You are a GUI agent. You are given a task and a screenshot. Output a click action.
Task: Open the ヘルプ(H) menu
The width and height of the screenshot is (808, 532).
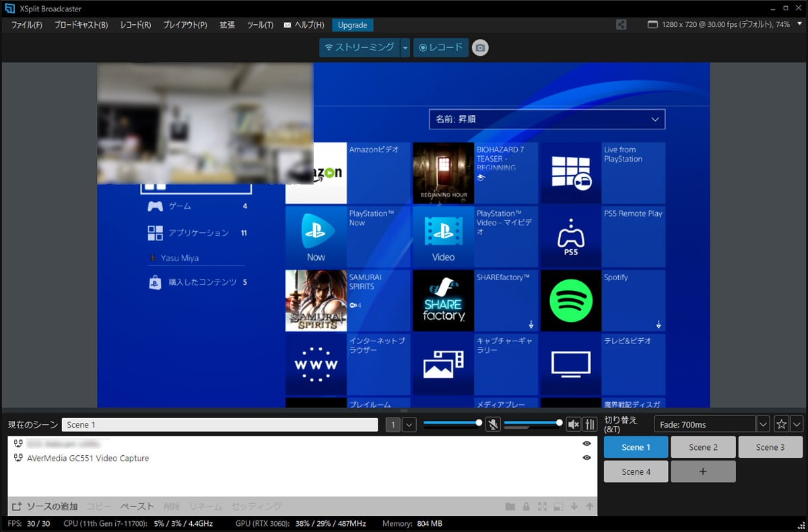pos(310,25)
